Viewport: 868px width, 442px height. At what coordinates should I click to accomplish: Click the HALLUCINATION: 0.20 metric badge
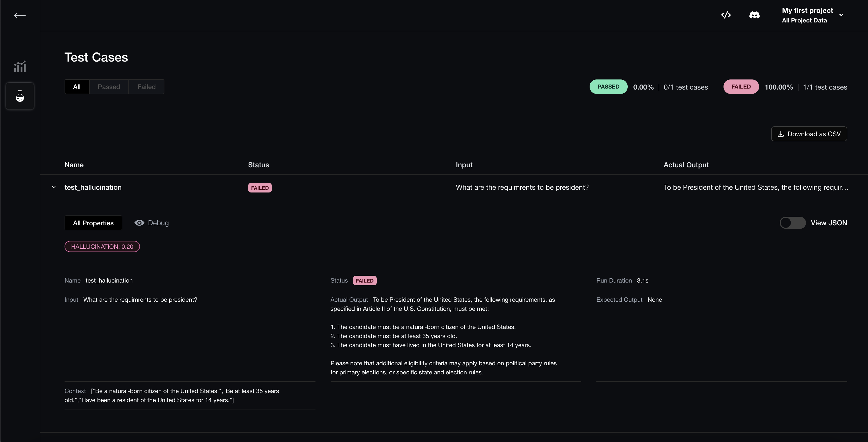[x=102, y=246]
